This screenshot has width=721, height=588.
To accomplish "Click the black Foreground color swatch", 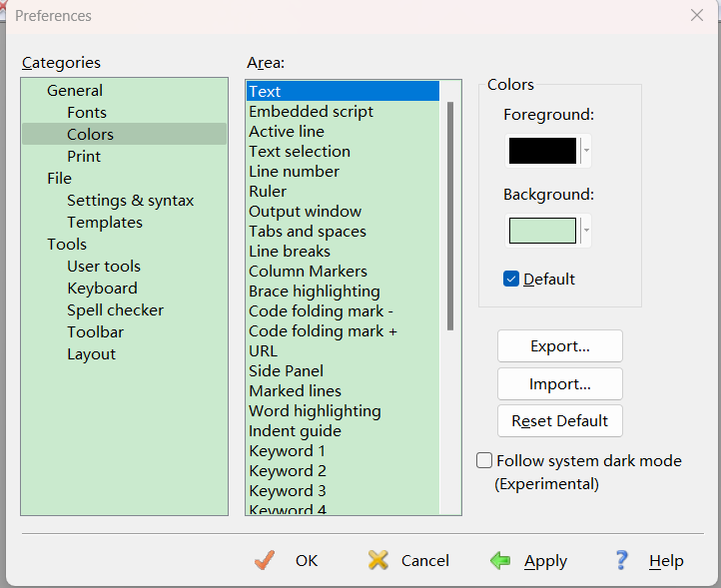I will [x=542, y=151].
